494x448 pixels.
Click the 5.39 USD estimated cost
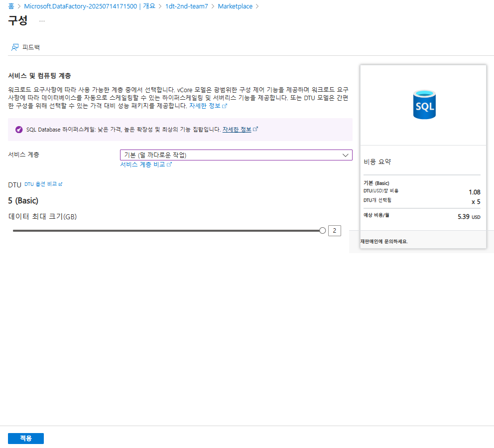tap(469, 217)
